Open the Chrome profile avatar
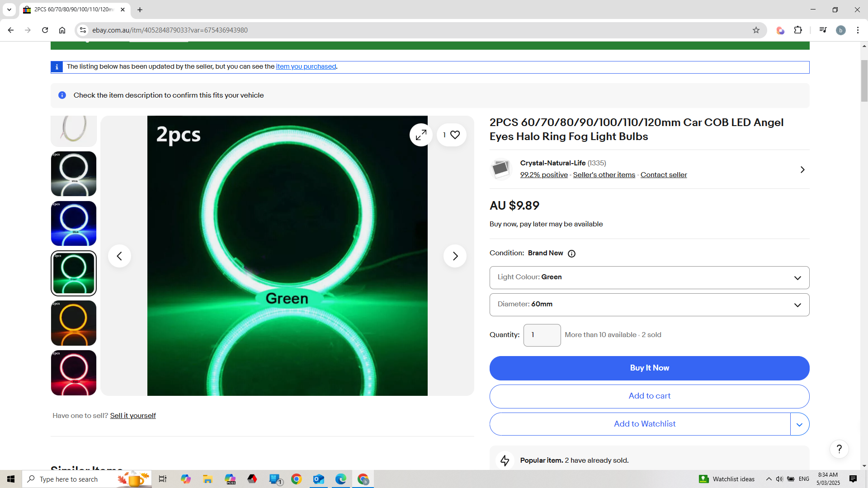Image resolution: width=868 pixels, height=488 pixels. tap(840, 30)
